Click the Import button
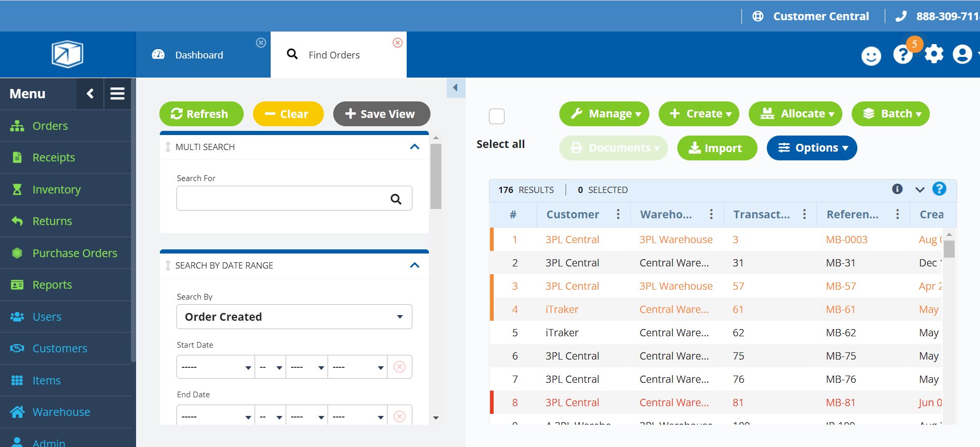The image size is (980, 447). (717, 148)
